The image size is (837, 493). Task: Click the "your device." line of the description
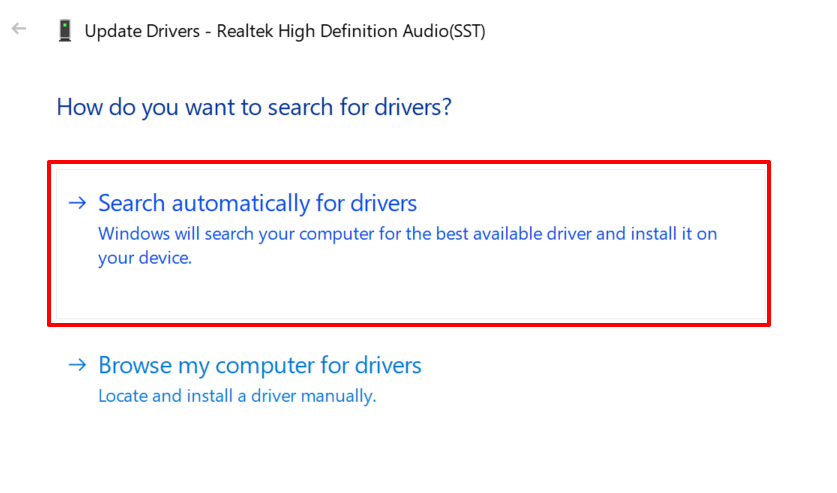(144, 258)
